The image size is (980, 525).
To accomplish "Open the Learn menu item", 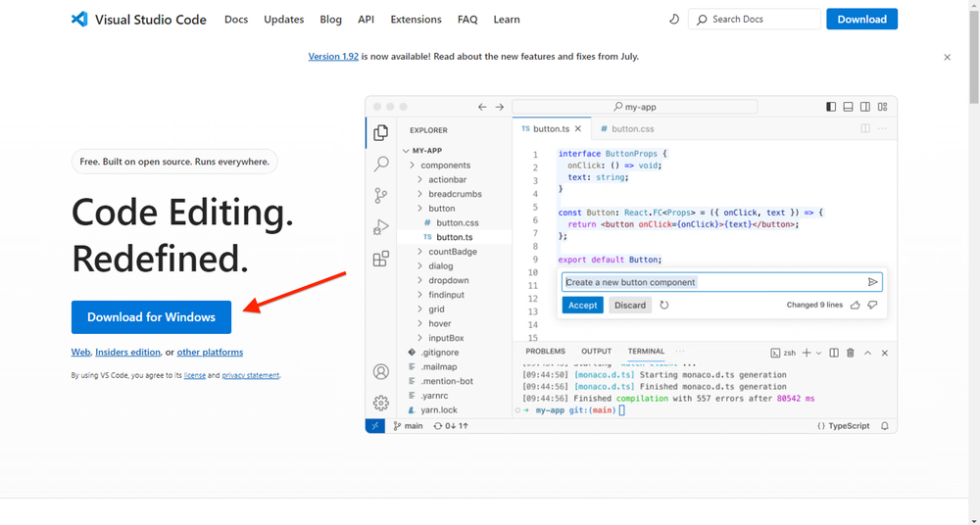I will (507, 20).
